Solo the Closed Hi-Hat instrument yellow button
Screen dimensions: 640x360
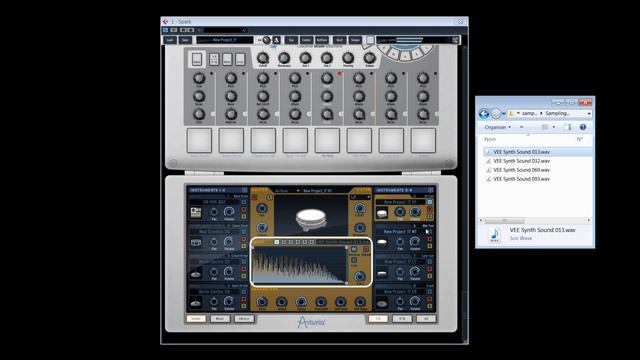pyautogui.click(x=244, y=276)
